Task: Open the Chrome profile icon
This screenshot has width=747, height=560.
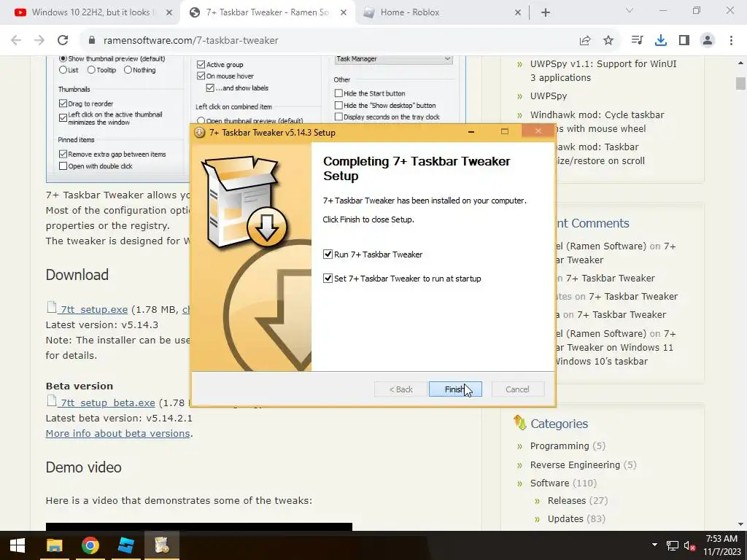Action: pos(708,40)
